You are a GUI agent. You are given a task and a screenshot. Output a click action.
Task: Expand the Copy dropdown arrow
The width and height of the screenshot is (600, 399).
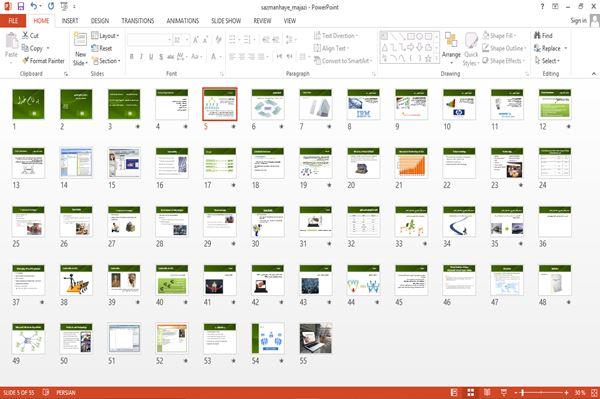48,48
